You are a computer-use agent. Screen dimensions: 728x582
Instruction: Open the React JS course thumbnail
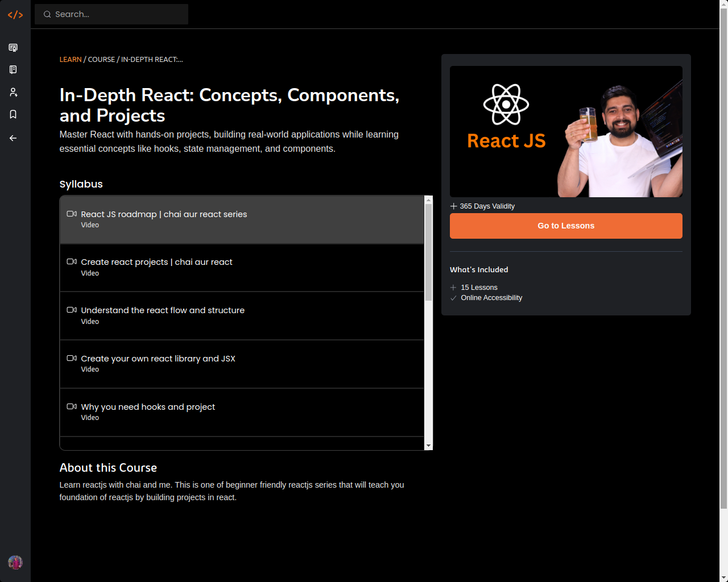566,131
